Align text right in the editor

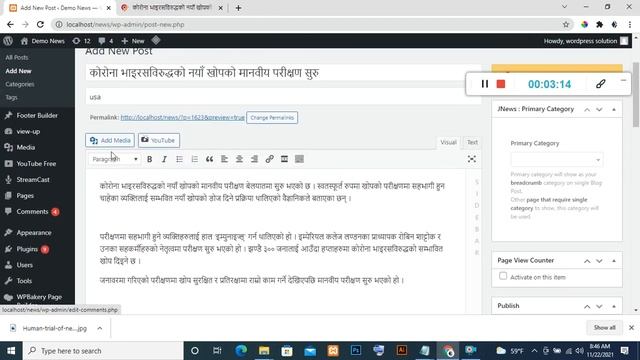254,159
